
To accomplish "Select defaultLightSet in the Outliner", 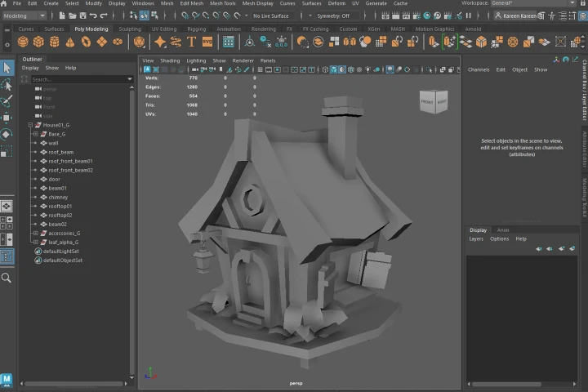I will tap(60, 251).
